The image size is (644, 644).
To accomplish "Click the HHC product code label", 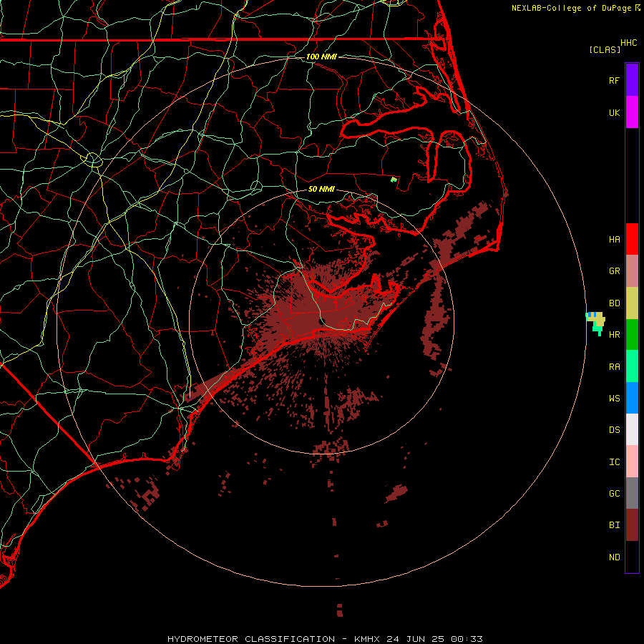I will tap(628, 43).
